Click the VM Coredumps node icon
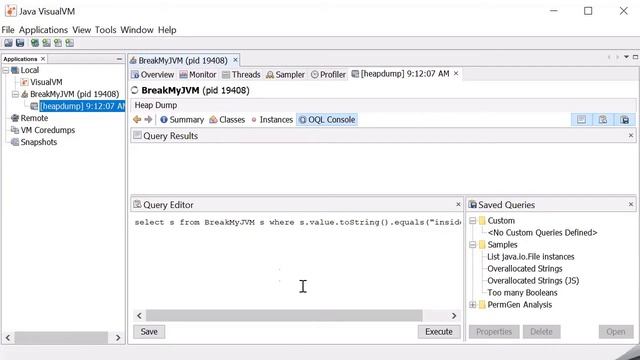The image size is (640, 360). tap(15, 130)
